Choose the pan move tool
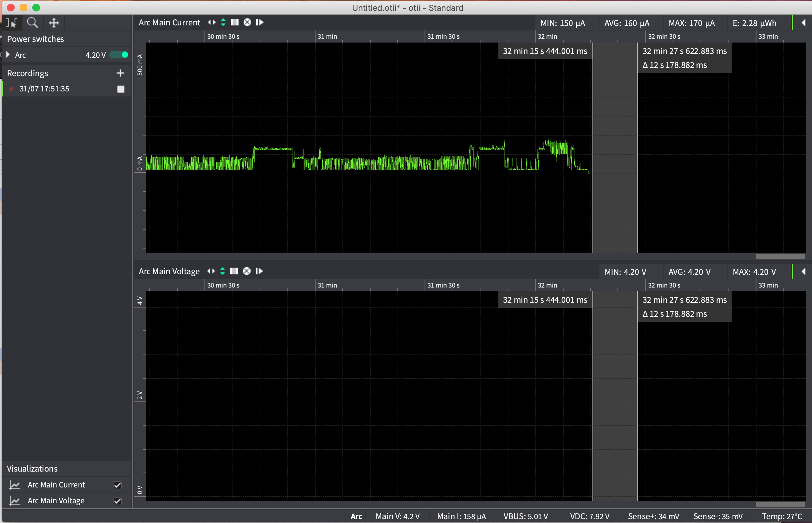Viewport: 812px width, 523px height. click(x=54, y=23)
